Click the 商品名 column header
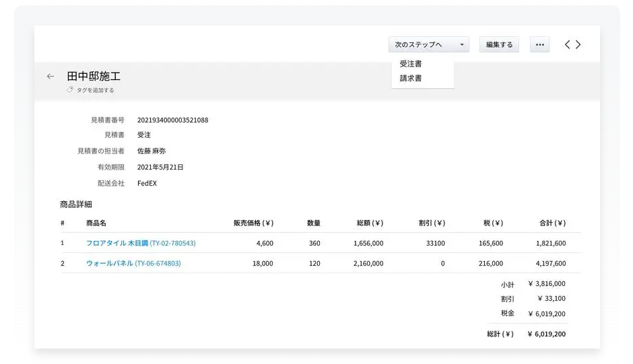The height and width of the screenshot is (364, 633). (x=96, y=223)
